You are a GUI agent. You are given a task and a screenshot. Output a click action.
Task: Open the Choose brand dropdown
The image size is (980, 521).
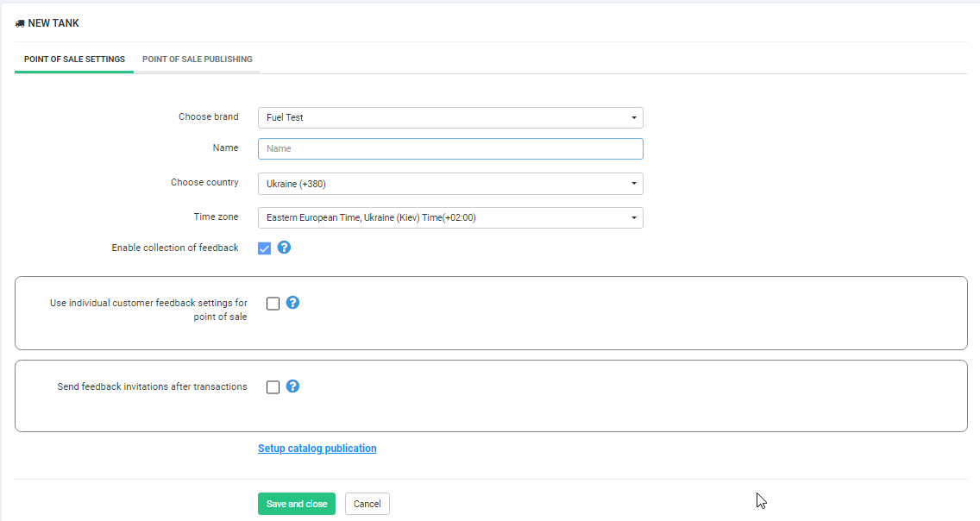pos(450,117)
